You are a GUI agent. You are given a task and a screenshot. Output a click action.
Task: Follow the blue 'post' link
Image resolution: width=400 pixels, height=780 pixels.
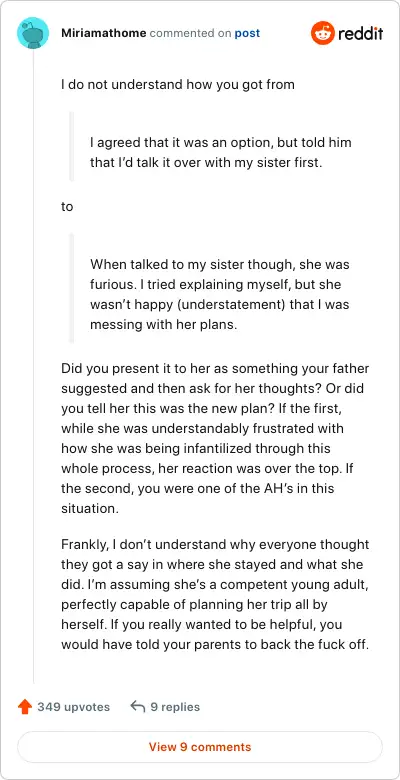tap(247, 33)
